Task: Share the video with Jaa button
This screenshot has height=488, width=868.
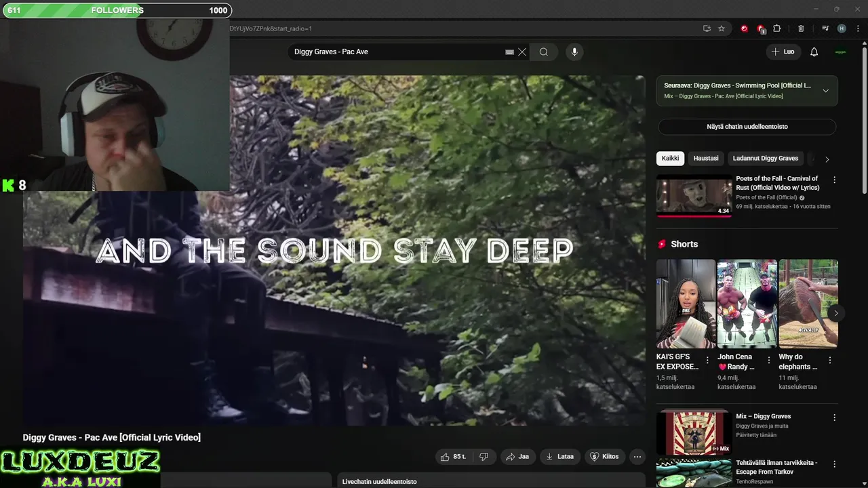Action: 517,457
